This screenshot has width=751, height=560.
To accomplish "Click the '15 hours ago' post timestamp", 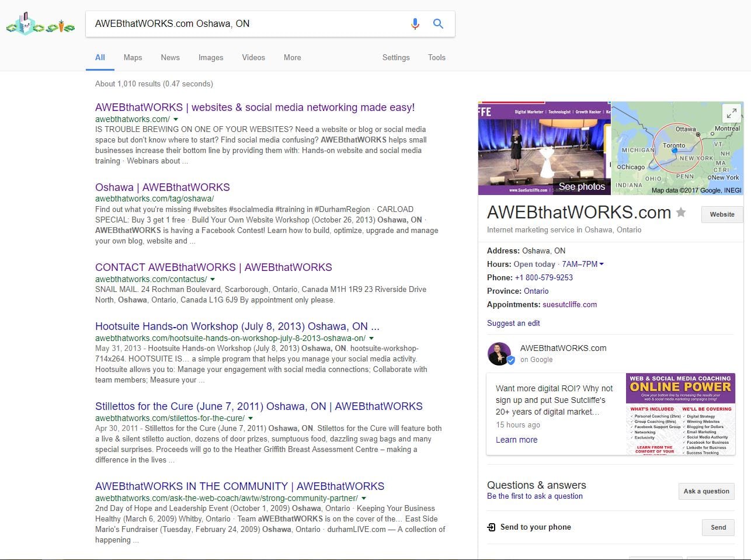I will click(518, 425).
